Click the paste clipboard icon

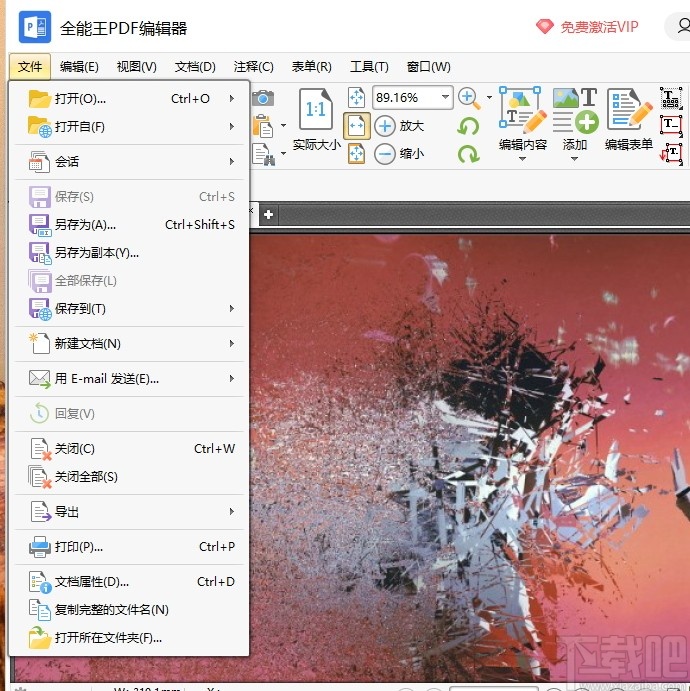coord(263,126)
